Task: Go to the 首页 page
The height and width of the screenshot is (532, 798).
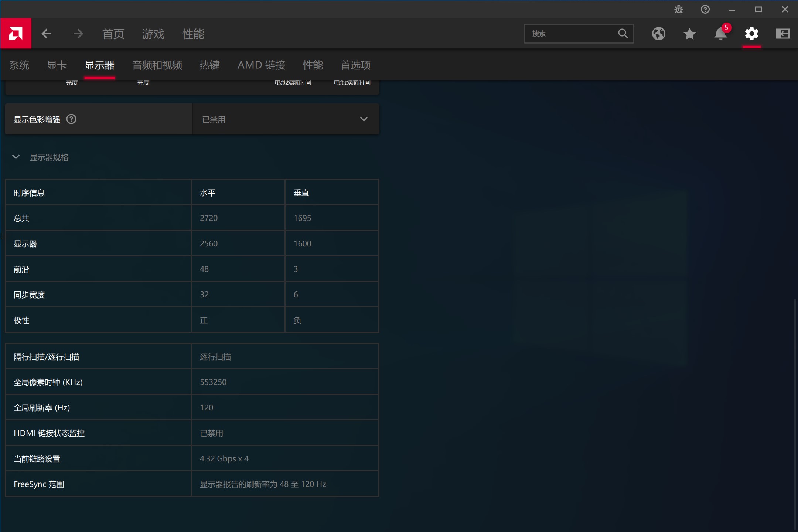Action: [x=112, y=34]
